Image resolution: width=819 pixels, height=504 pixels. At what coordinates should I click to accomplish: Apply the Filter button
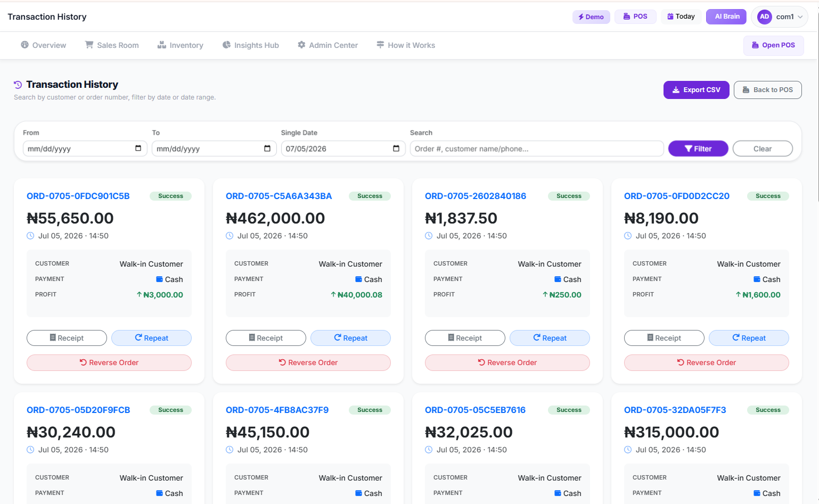[x=698, y=148]
